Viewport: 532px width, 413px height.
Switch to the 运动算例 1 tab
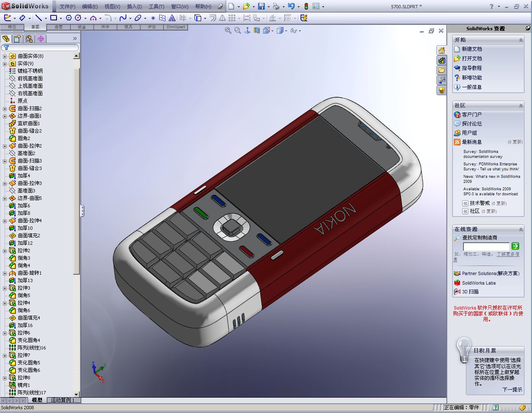pos(63,400)
